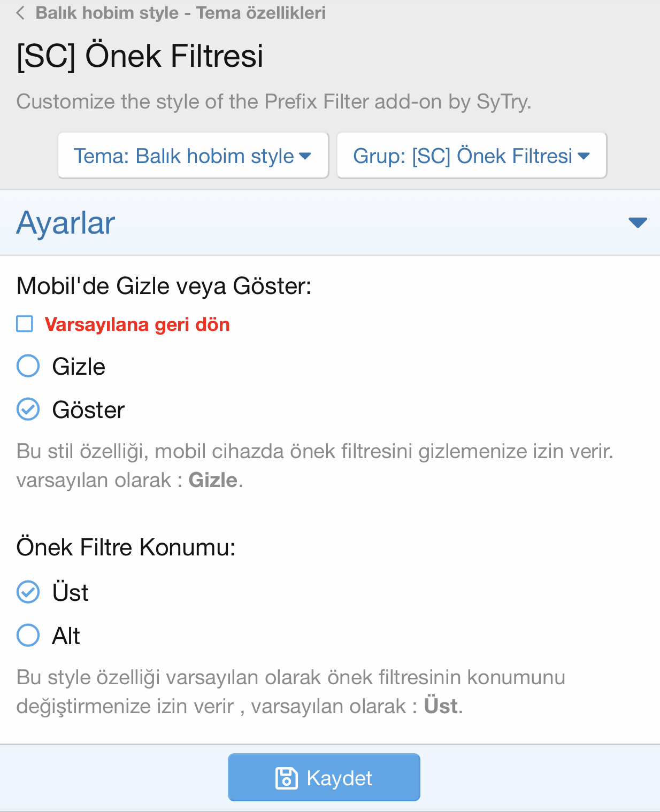Click the Varsayılana geri dön red label
660x812 pixels.
[137, 324]
